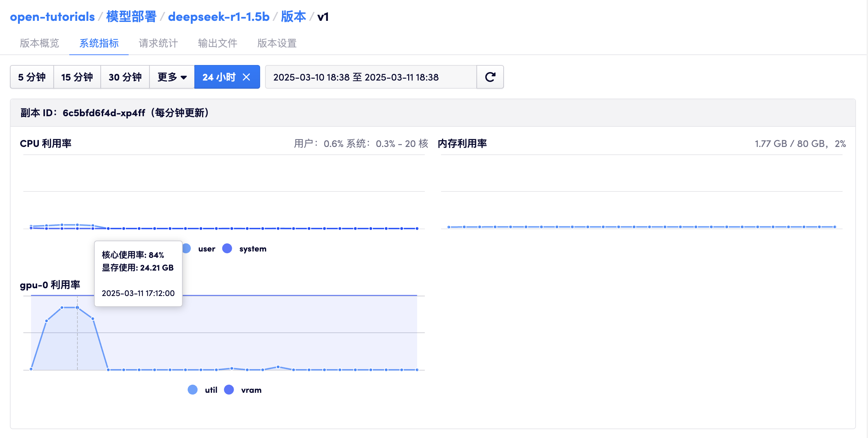Return to the 版本概览 tab
Screen dimensions: 868x438
39,43
